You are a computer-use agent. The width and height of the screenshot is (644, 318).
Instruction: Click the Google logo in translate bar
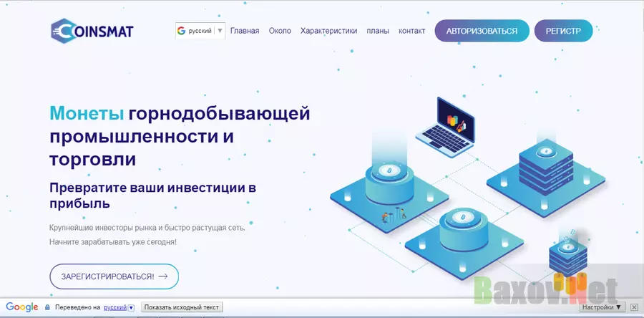[21, 307]
